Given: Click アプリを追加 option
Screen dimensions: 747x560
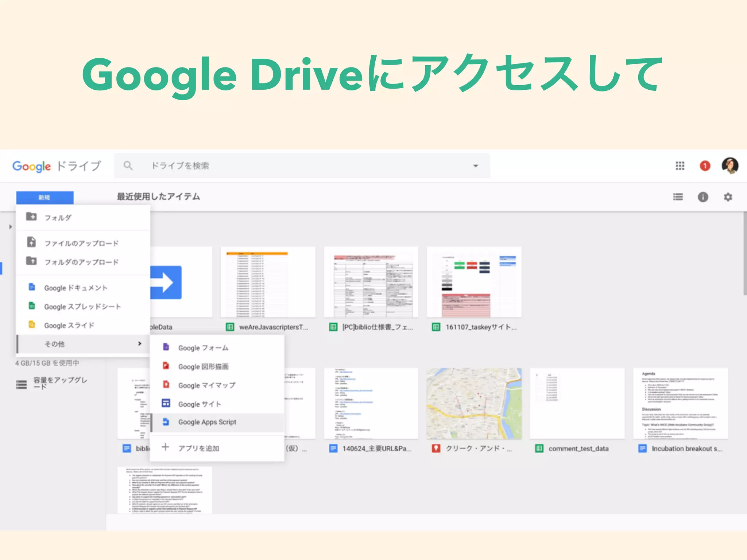Looking at the screenshot, I should coord(198,448).
